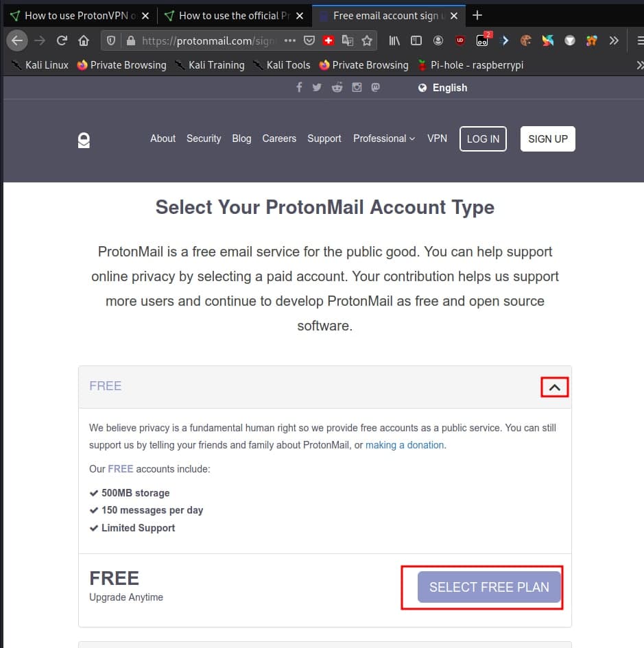The image size is (644, 648).
Task: Open ProtonMail's Facebook page icon
Action: (x=298, y=87)
